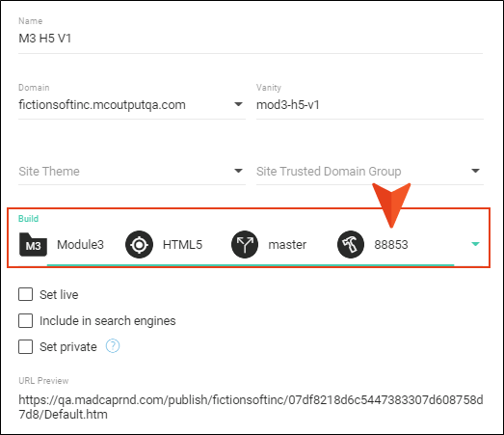Select the Module3 project label
The width and height of the screenshot is (504, 435).
(x=80, y=245)
